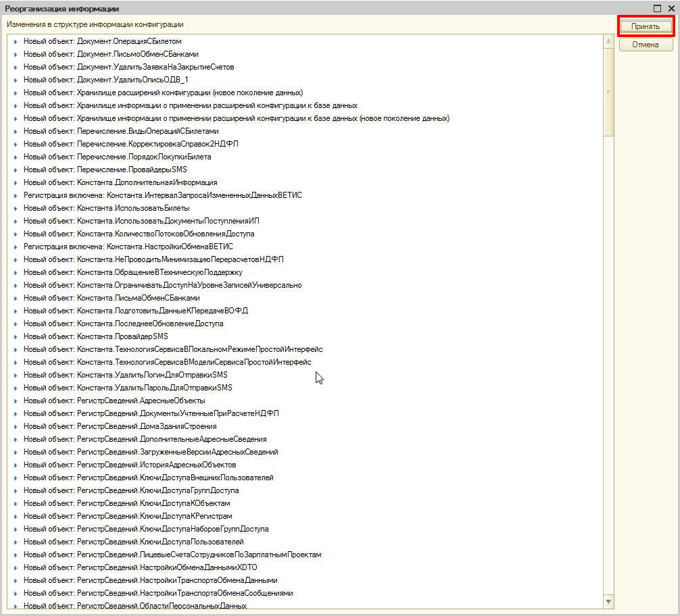
Task: Click the scrollbar up arrow
Action: point(608,40)
